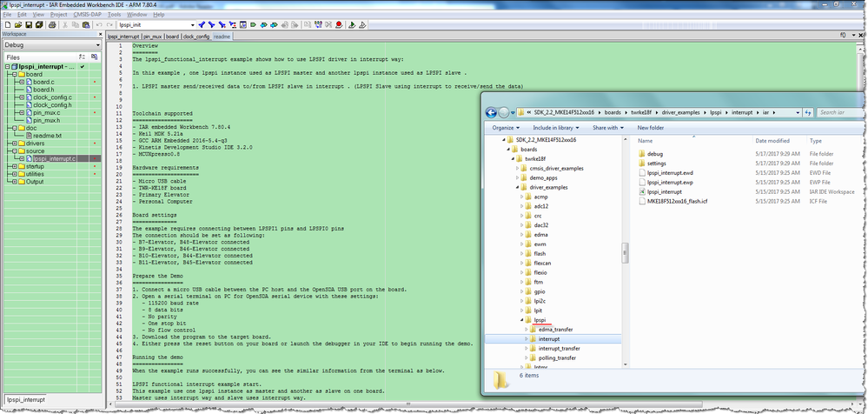The image size is (868, 414).
Task: Click the drivers breadcrumb driver_examples in address bar
Action: 683,112
